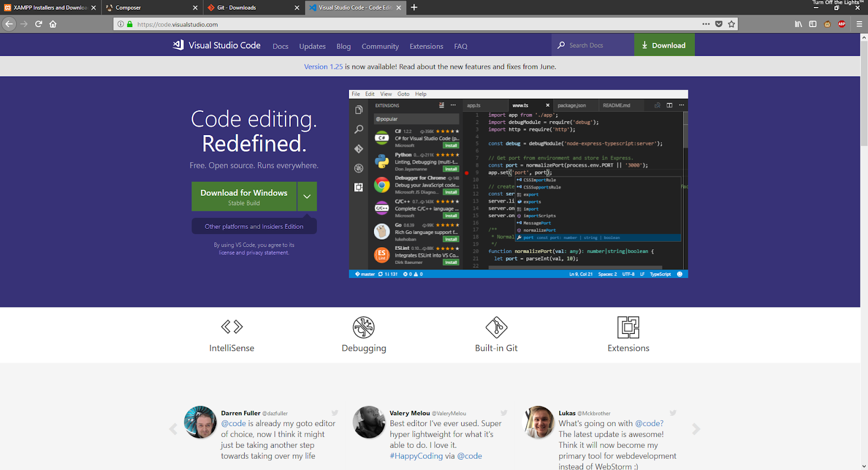Open page actions three-dot menu
This screenshot has width=868, height=470.
pyautogui.click(x=706, y=24)
